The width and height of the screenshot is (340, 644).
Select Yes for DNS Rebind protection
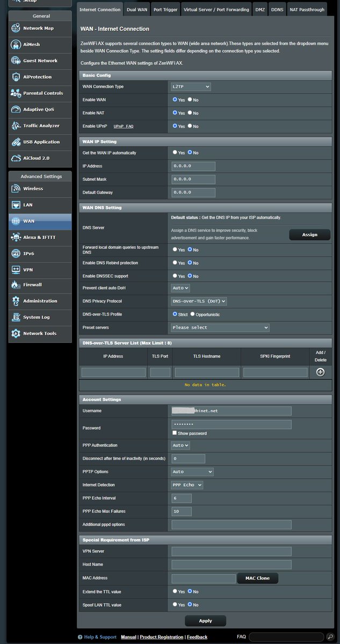tap(175, 263)
